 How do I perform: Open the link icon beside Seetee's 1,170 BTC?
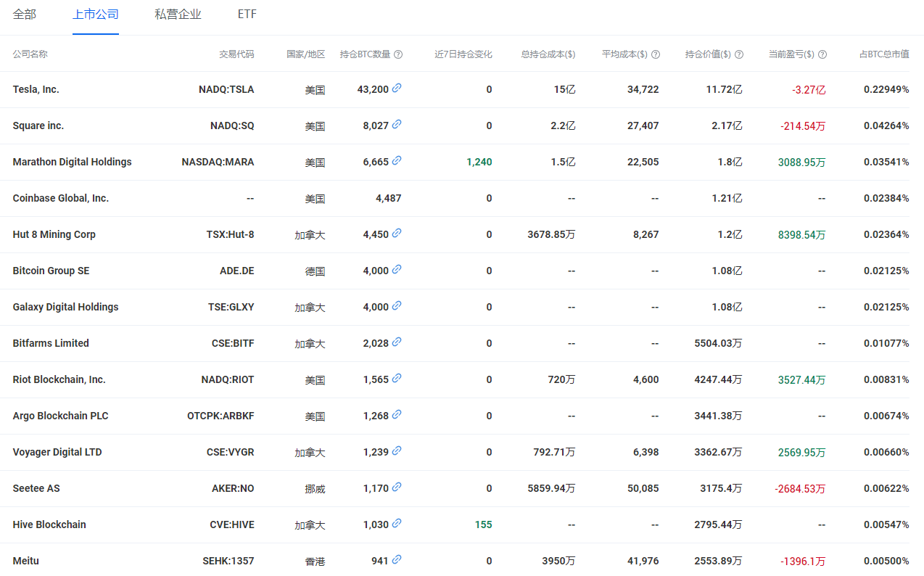(x=397, y=487)
